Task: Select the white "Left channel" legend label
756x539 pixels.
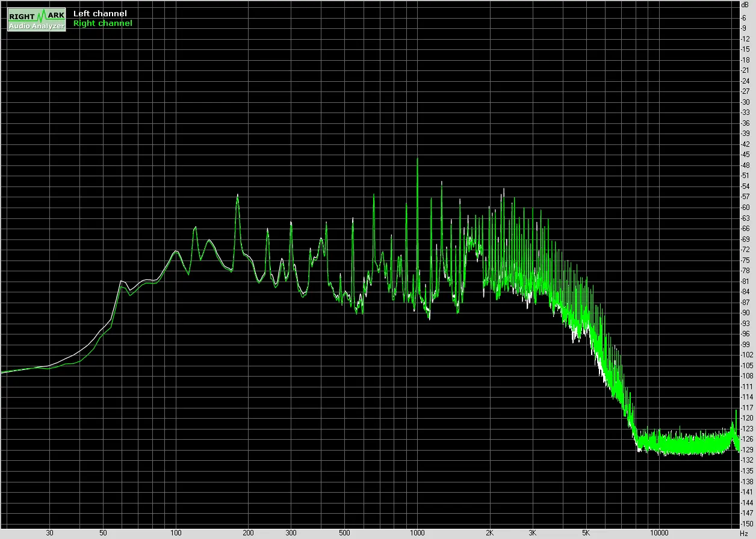Action: (100, 13)
